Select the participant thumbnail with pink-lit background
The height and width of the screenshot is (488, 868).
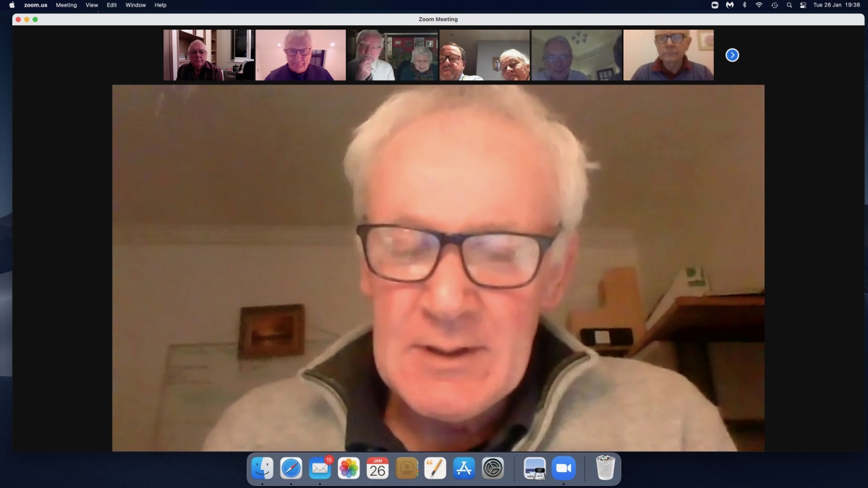(x=300, y=55)
